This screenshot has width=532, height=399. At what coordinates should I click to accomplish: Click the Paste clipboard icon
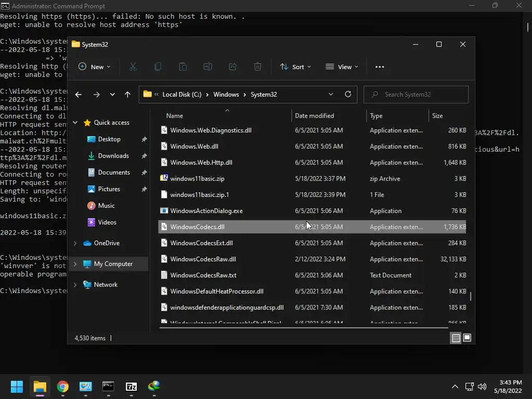pyautogui.click(x=182, y=67)
